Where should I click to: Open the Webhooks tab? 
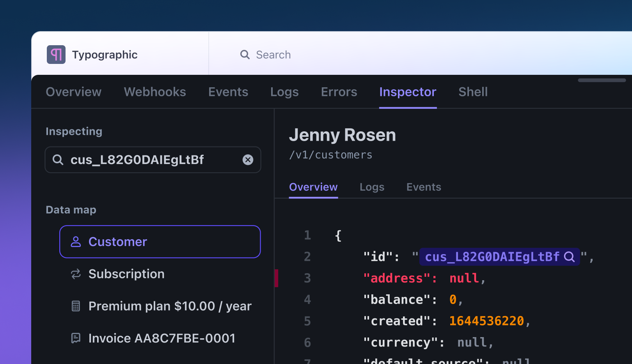(155, 92)
